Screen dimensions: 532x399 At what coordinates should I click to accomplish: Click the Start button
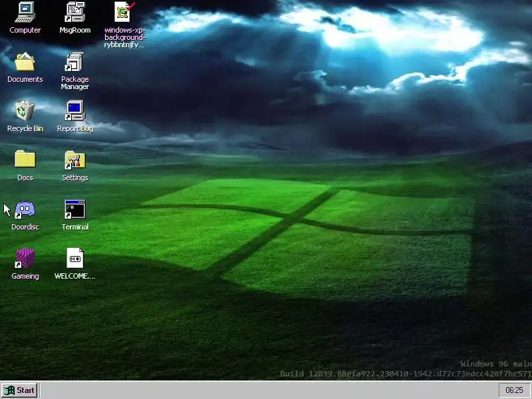(19, 390)
